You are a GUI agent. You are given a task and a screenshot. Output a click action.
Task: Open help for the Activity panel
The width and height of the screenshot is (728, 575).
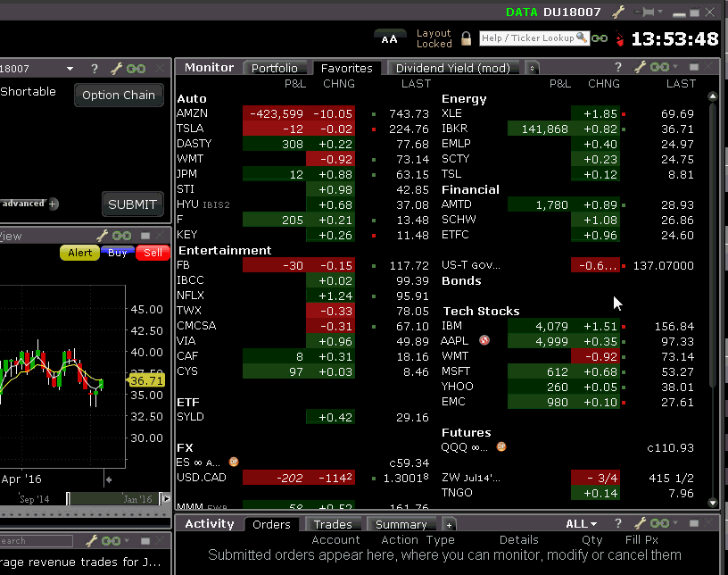click(x=618, y=523)
